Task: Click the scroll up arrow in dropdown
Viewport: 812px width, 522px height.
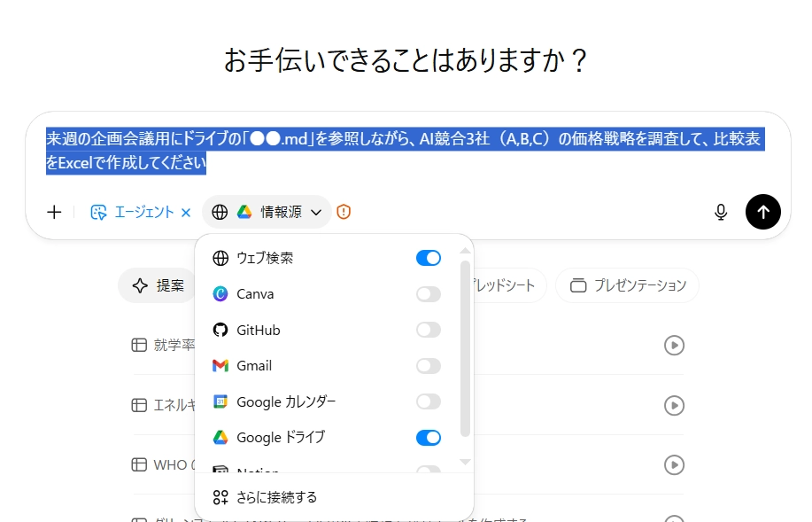Action: click(x=465, y=251)
